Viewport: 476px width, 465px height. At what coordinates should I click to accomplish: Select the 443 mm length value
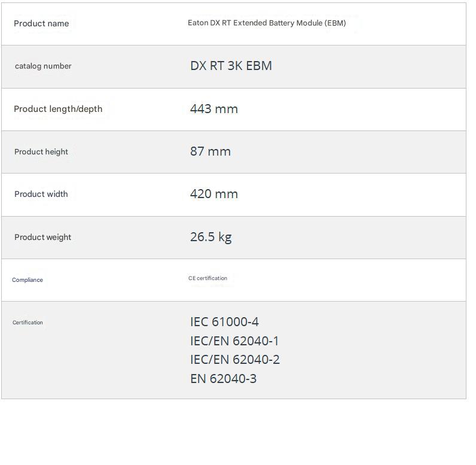[213, 109]
